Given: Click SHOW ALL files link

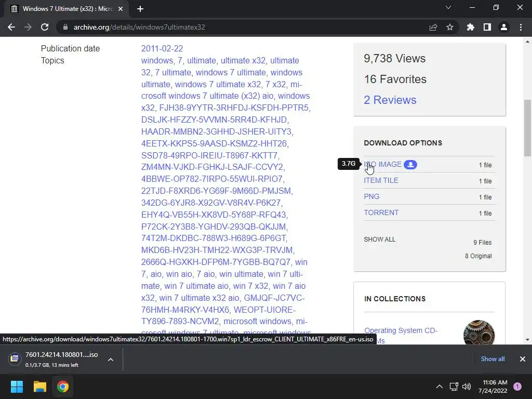Looking at the screenshot, I should [x=380, y=239].
